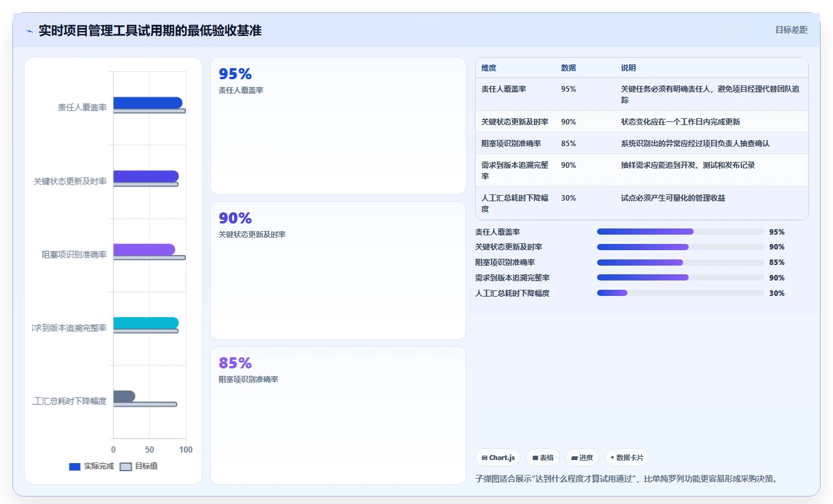Click the 需求到版本追溯完整率 progress bar
The width and height of the screenshot is (833, 504).
tap(680, 277)
